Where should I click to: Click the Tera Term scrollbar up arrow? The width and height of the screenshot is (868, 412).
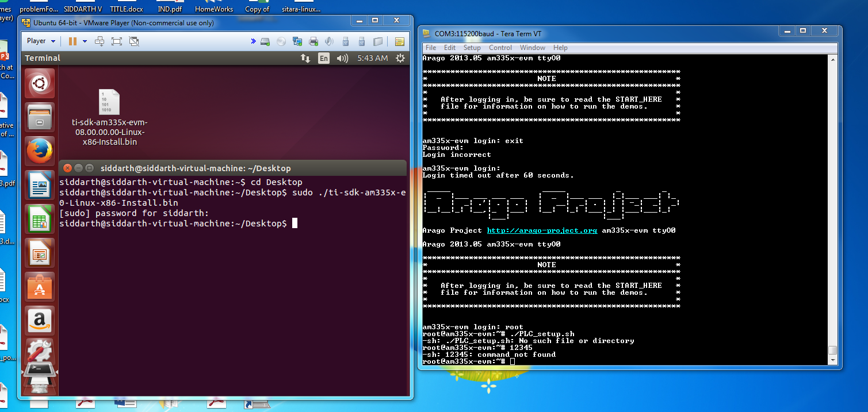coord(832,59)
